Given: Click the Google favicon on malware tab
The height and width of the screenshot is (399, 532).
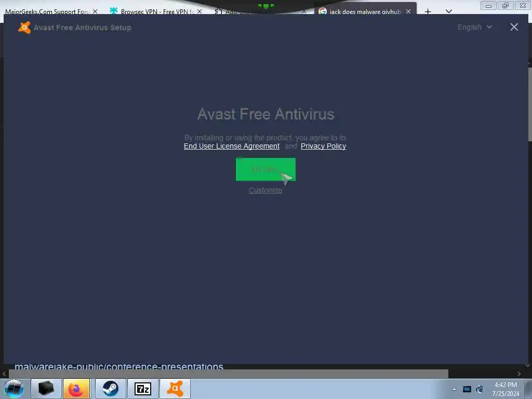Looking at the screenshot, I should (x=323, y=11).
